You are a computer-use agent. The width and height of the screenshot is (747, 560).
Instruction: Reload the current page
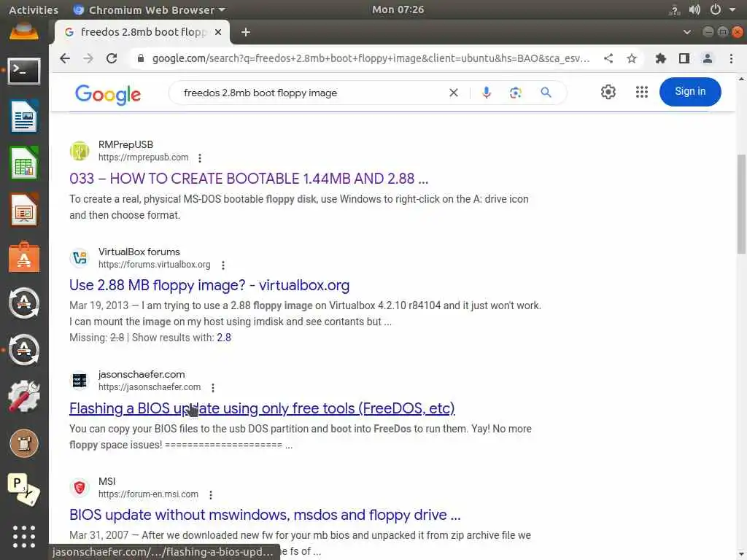[112, 58]
